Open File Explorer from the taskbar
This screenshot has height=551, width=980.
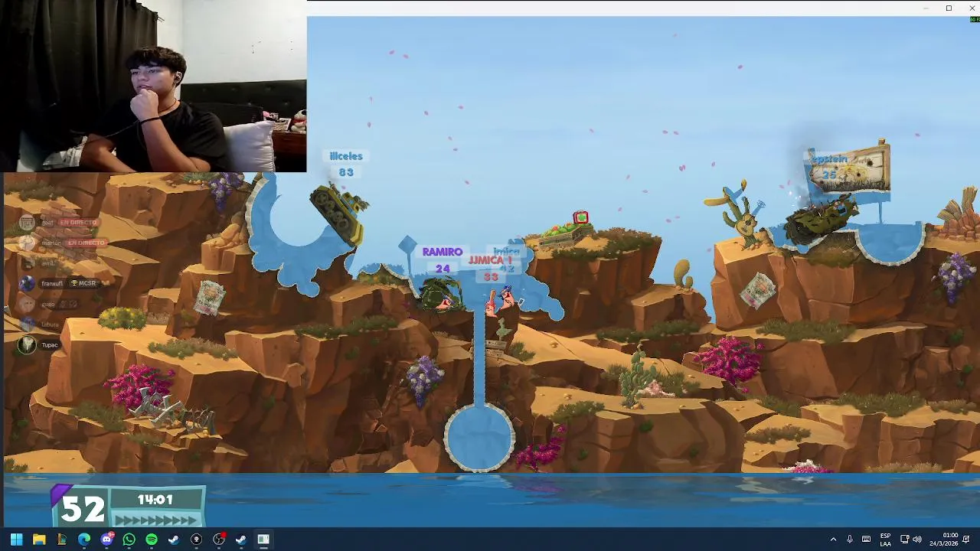point(39,540)
